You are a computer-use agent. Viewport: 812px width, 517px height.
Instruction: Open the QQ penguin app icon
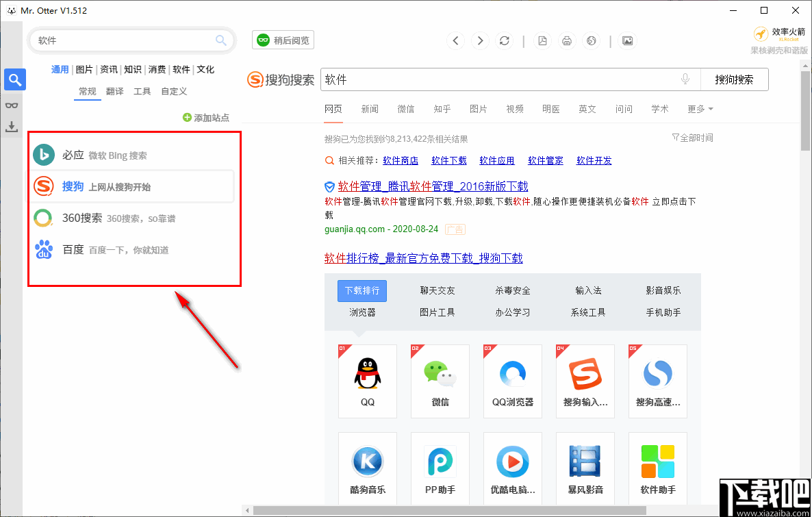coord(368,374)
